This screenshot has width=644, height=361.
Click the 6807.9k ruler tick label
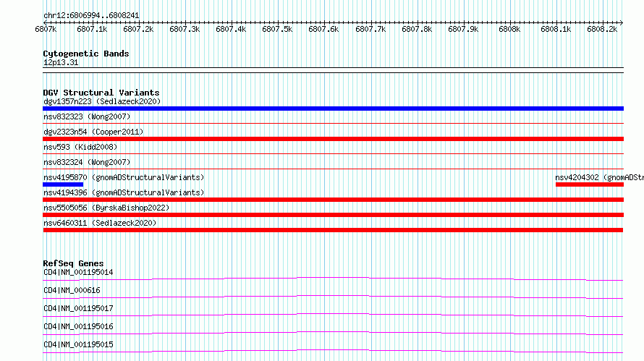463,30
